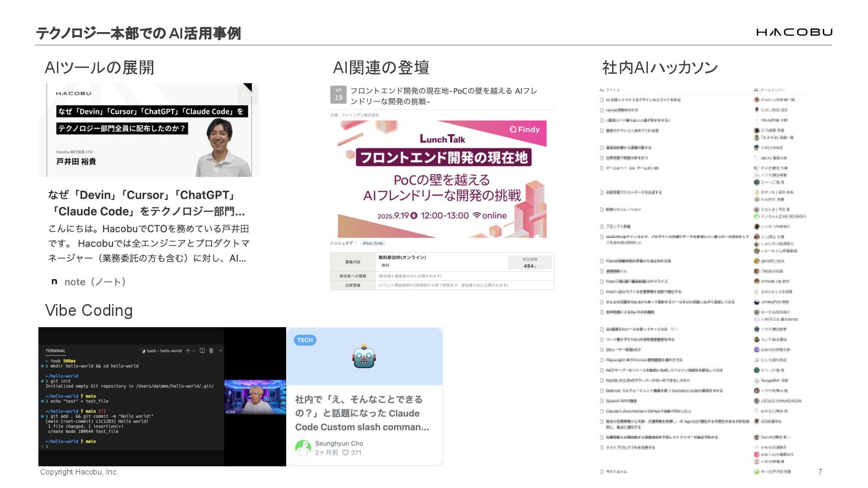
Task: Click the kill terminal trash icon
Action: point(211,351)
